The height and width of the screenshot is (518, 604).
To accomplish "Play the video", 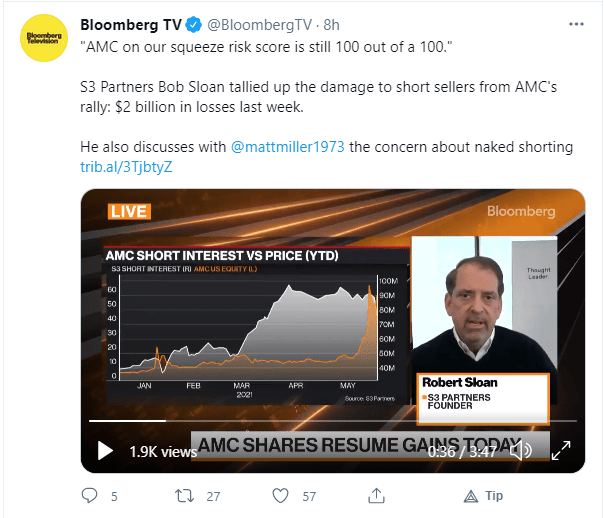I will click(105, 451).
